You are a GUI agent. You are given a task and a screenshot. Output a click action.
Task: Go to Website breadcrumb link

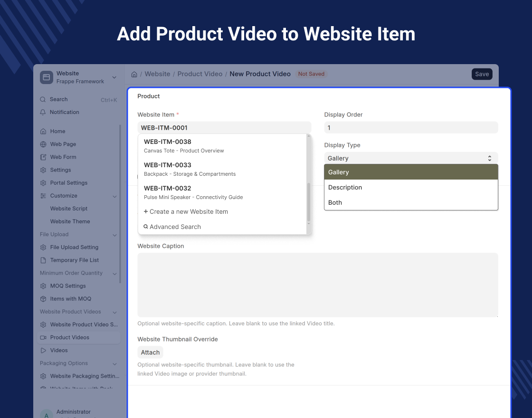[x=157, y=74]
